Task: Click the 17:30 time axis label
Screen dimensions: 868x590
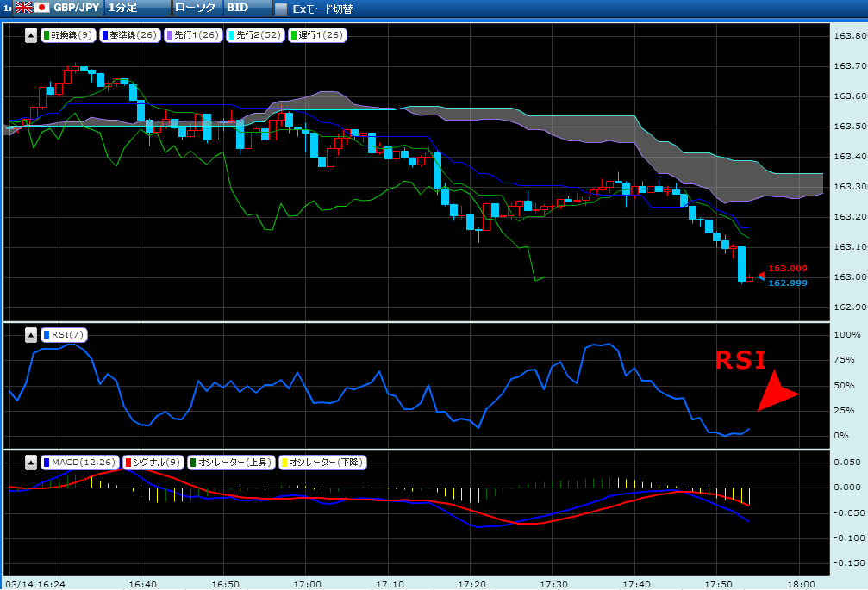Action: point(554,584)
